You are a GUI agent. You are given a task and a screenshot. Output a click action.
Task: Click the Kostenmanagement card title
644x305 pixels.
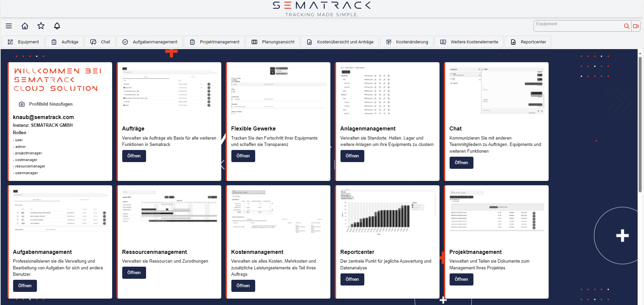pyautogui.click(x=257, y=252)
